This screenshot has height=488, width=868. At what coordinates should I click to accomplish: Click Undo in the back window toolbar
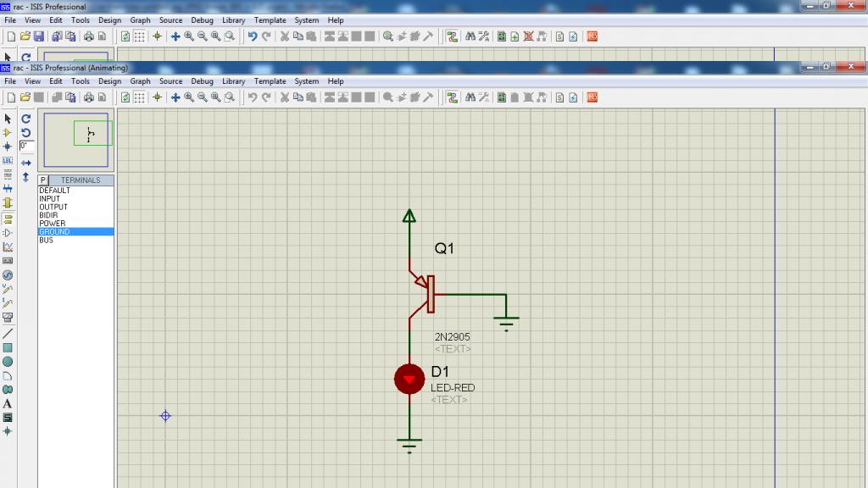[x=253, y=36]
